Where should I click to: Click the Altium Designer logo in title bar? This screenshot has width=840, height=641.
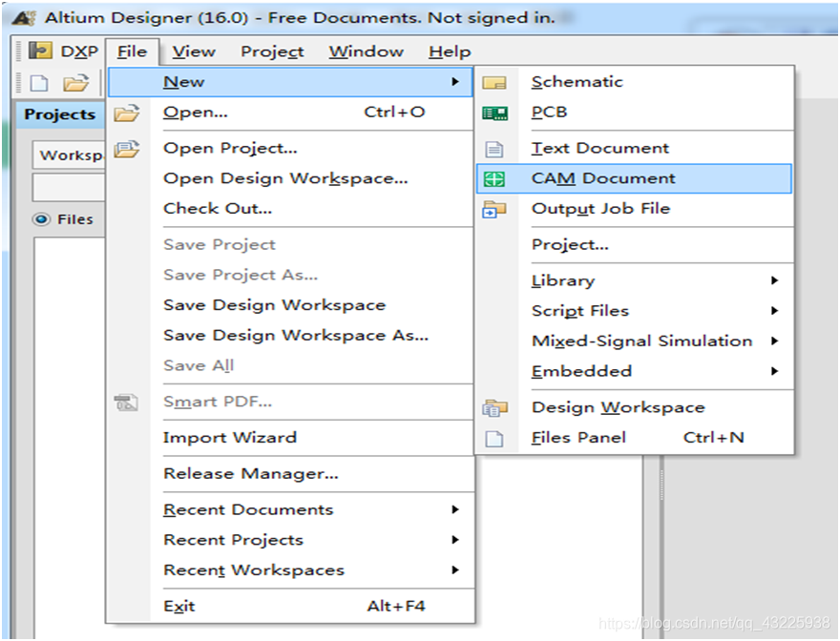click(x=24, y=18)
